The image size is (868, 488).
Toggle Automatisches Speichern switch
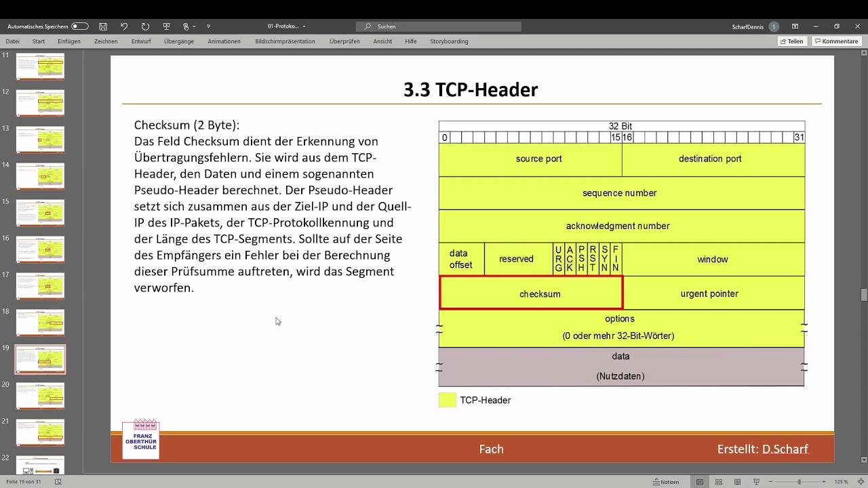(x=80, y=26)
